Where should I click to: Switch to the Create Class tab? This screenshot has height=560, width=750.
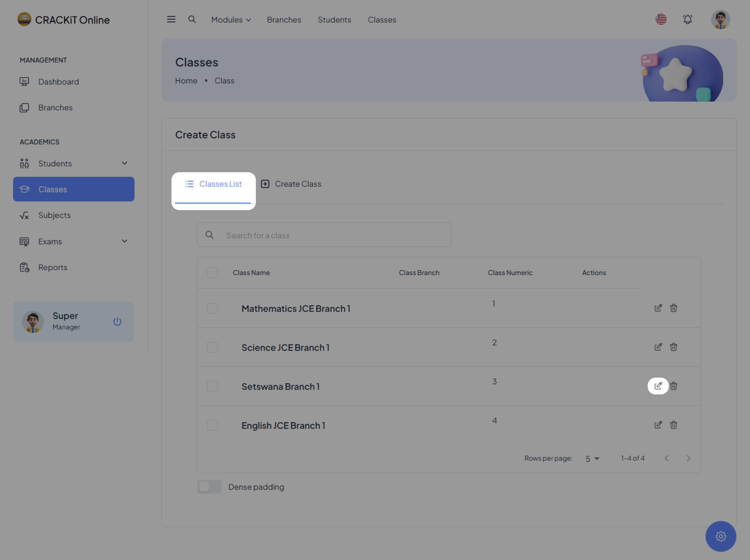pyautogui.click(x=291, y=184)
